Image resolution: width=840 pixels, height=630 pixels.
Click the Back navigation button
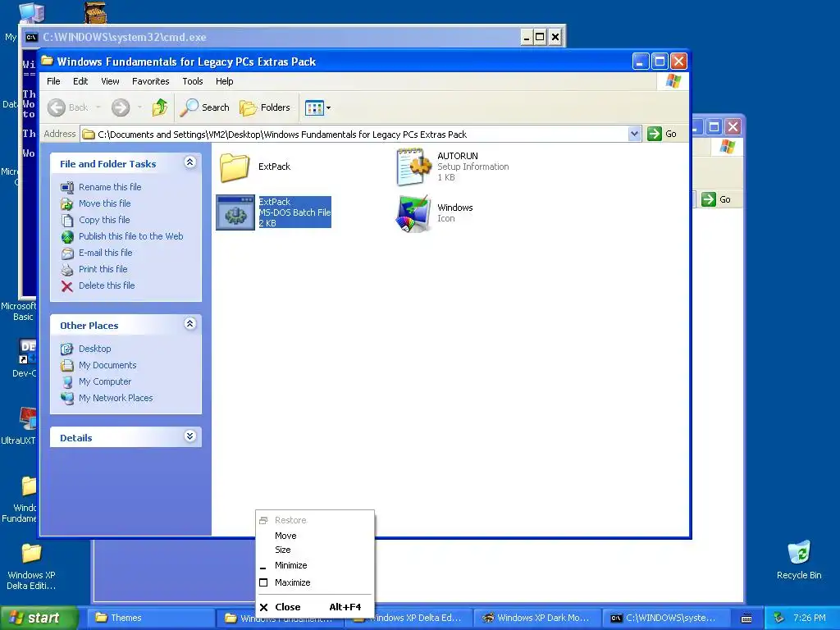(x=68, y=107)
